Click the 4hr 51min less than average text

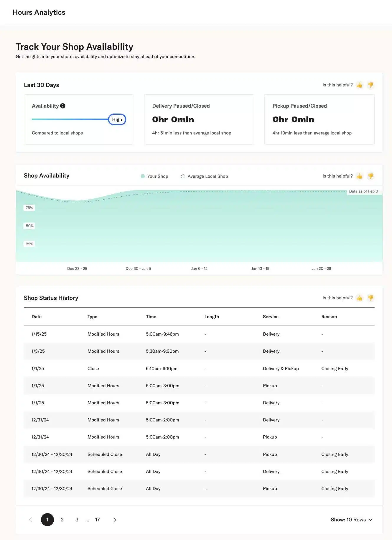pos(192,133)
